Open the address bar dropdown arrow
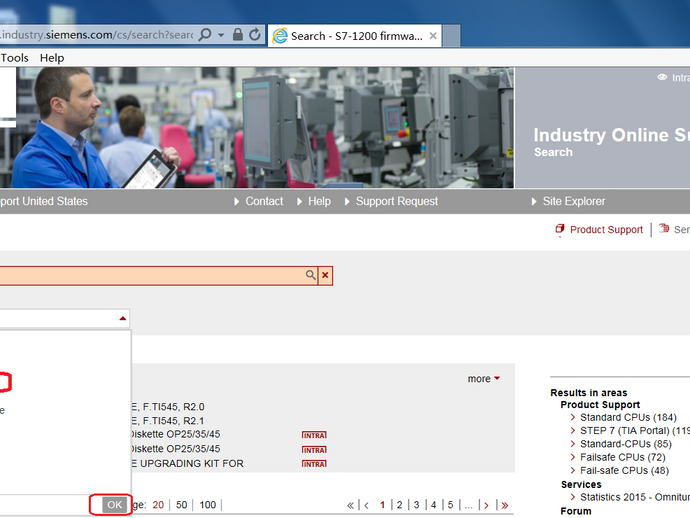Image resolution: width=690 pixels, height=518 pixels. [221, 35]
